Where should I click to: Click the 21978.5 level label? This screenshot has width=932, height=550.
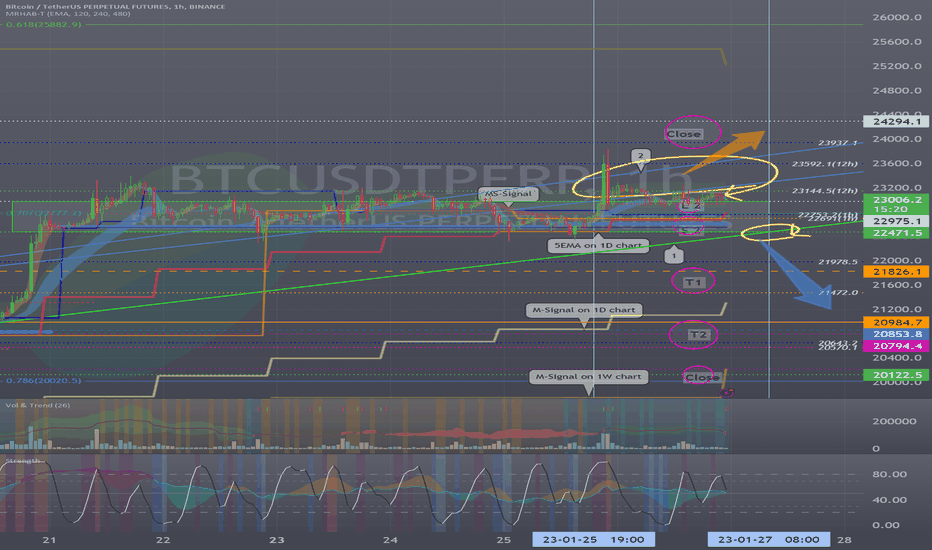click(x=837, y=262)
